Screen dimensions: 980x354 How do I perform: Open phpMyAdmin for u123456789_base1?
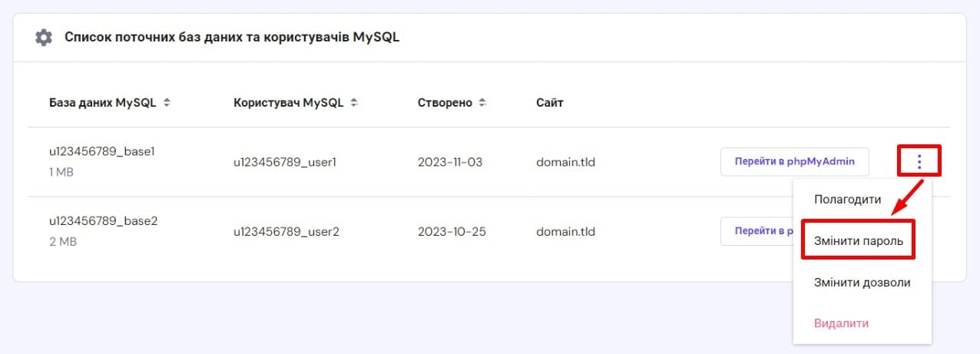(x=794, y=162)
